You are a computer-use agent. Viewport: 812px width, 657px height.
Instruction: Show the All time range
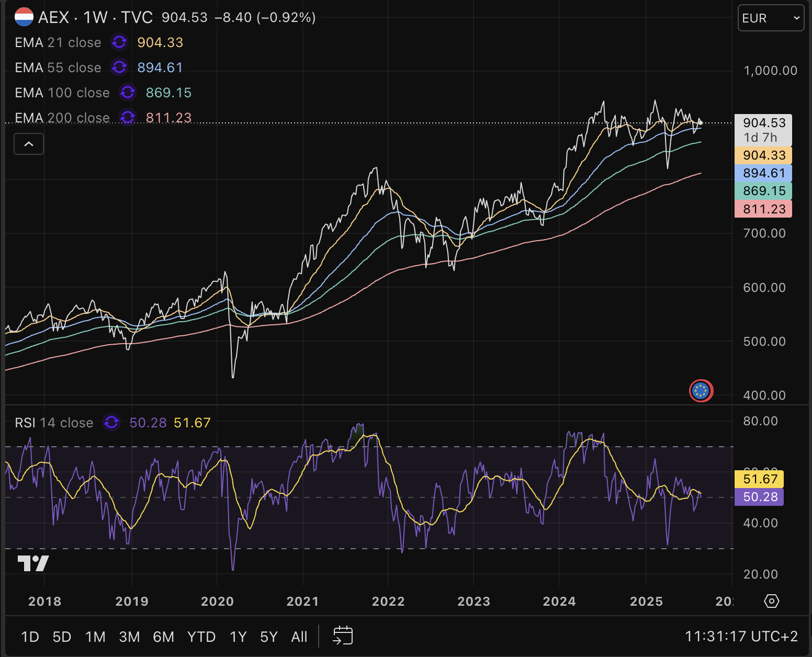click(299, 637)
